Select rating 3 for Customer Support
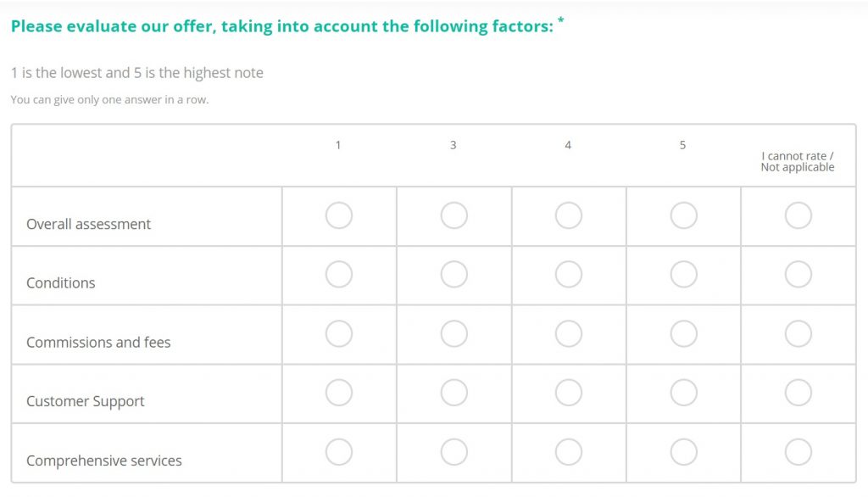This screenshot has height=497, width=868. pyautogui.click(x=454, y=393)
